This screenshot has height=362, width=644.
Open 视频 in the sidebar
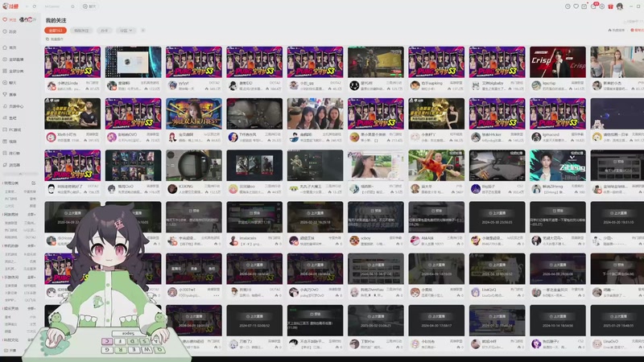click(10, 142)
